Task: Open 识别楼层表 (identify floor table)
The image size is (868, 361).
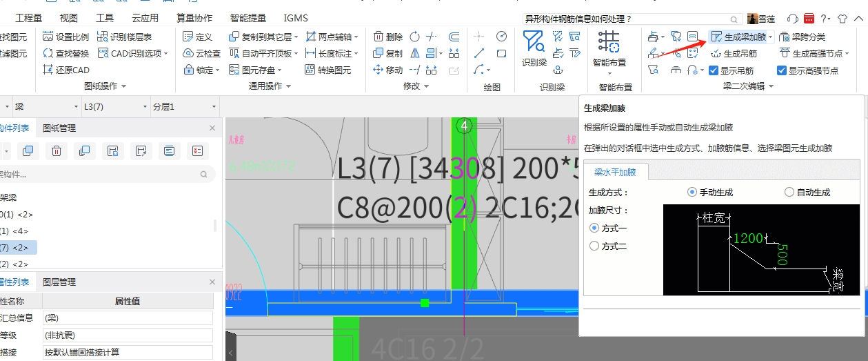Action: click(x=125, y=37)
